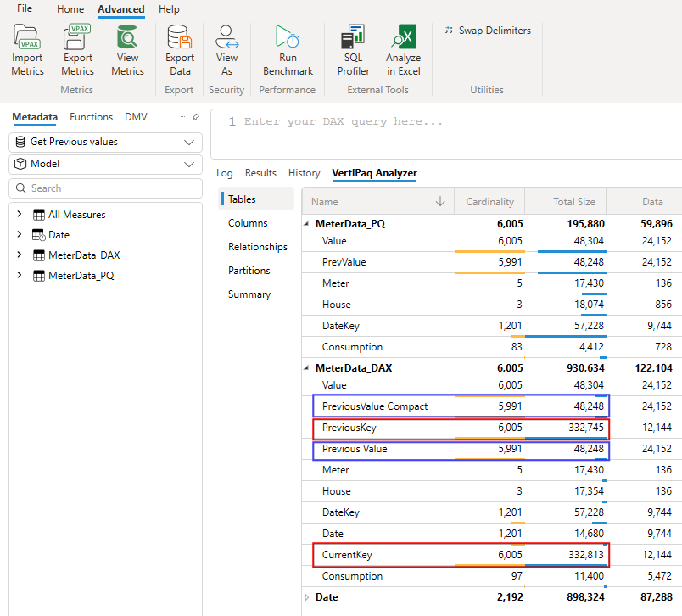The width and height of the screenshot is (682, 616).
Task: Click the Model cube icon
Action: [20, 164]
